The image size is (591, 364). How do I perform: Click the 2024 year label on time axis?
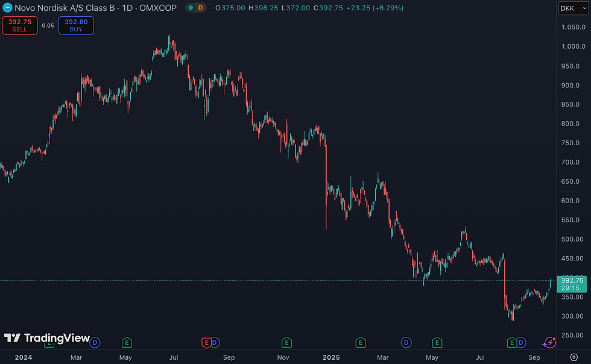(24, 357)
